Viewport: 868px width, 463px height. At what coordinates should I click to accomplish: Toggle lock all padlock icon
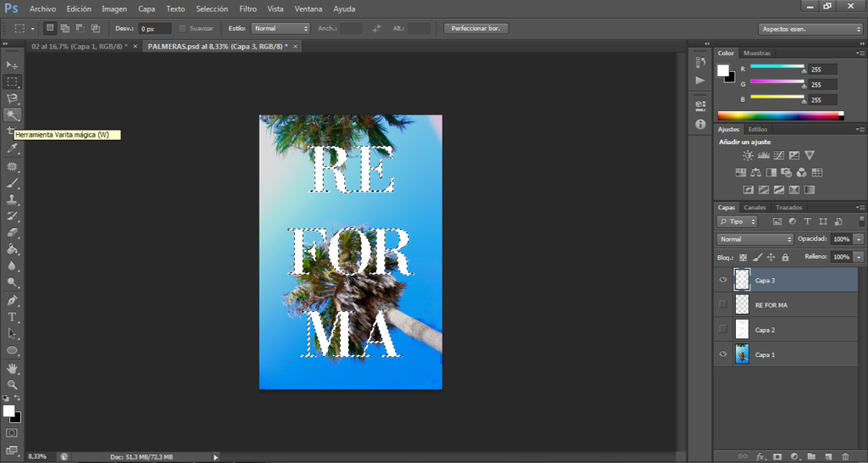click(785, 258)
